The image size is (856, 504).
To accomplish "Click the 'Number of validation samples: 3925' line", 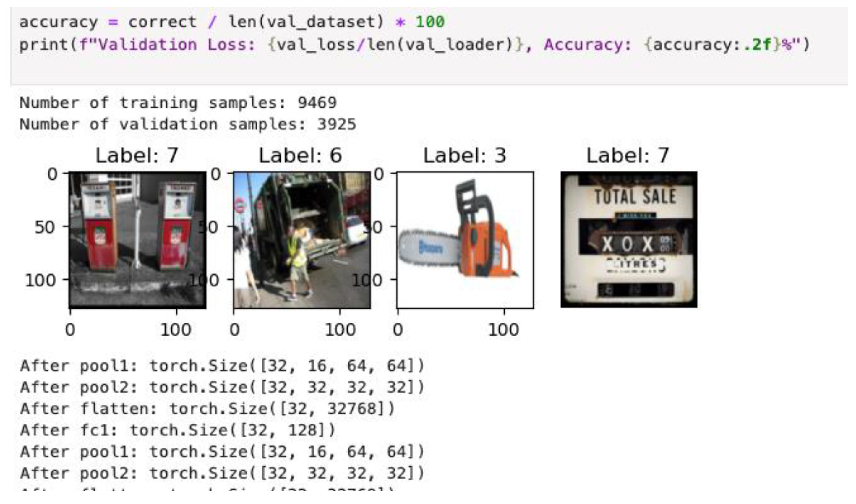I will coord(188,124).
